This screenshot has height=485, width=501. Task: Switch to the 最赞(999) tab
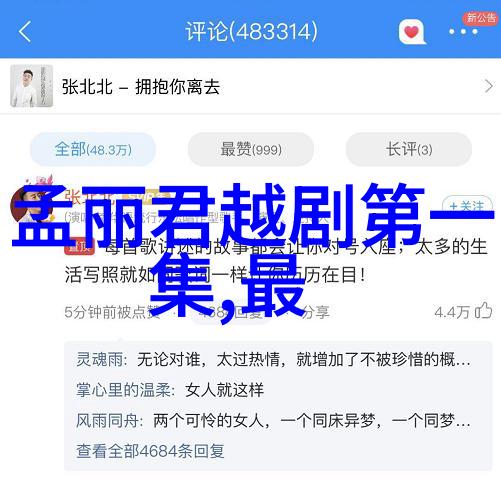click(251, 149)
